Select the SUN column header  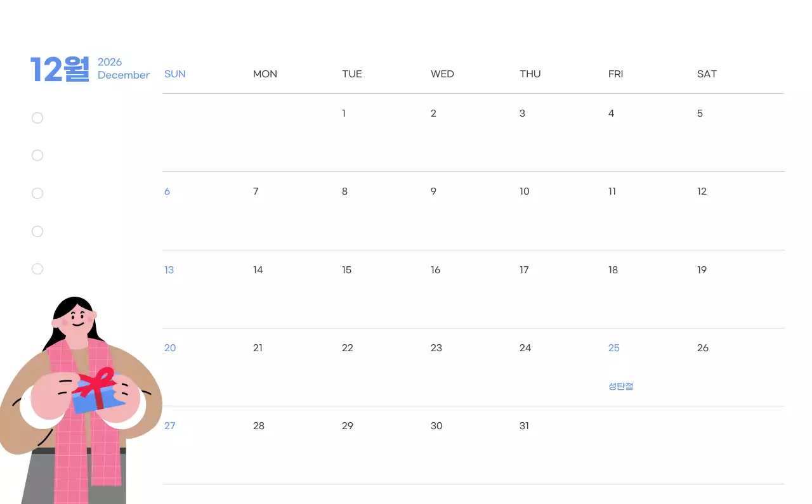175,74
